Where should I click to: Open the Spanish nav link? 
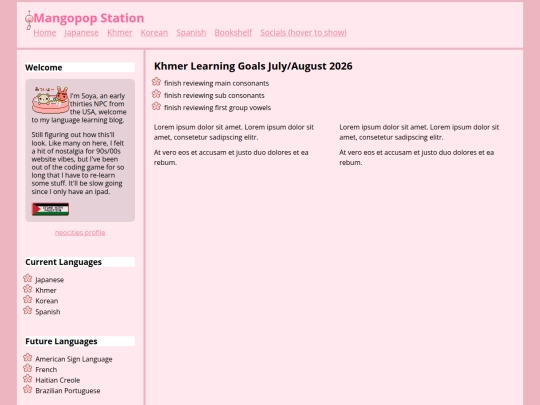click(x=191, y=33)
